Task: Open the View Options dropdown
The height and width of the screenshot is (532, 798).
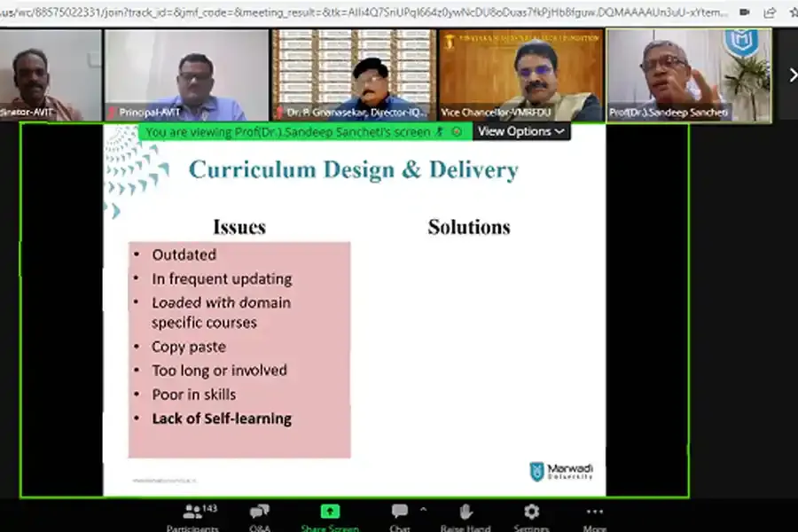Action: pyautogui.click(x=521, y=131)
